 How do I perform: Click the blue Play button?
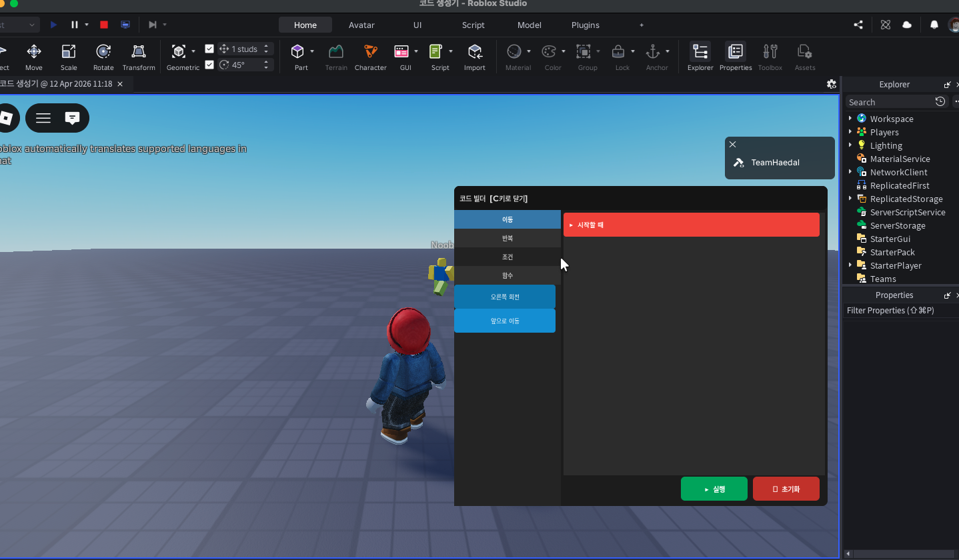(x=54, y=25)
